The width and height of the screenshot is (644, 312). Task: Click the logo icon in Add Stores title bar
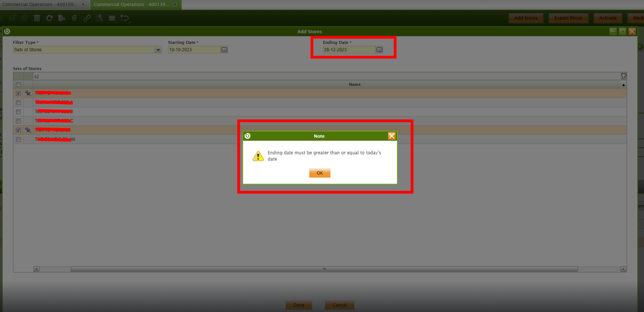coord(7,31)
